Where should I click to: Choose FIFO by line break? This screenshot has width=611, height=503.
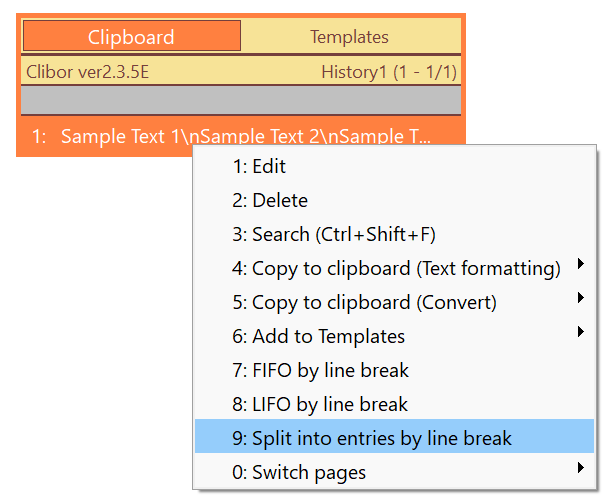[x=394, y=370]
